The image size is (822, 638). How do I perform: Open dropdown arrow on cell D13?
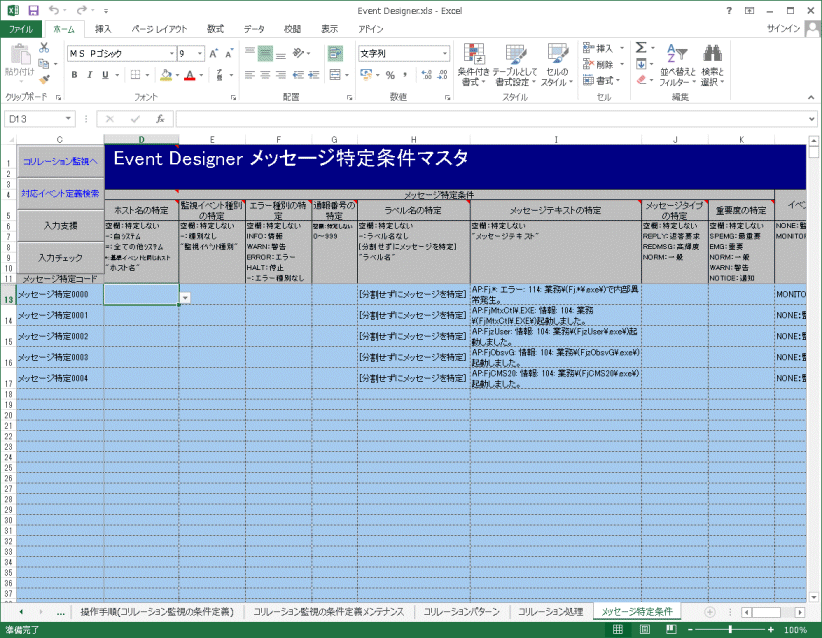click(185, 298)
